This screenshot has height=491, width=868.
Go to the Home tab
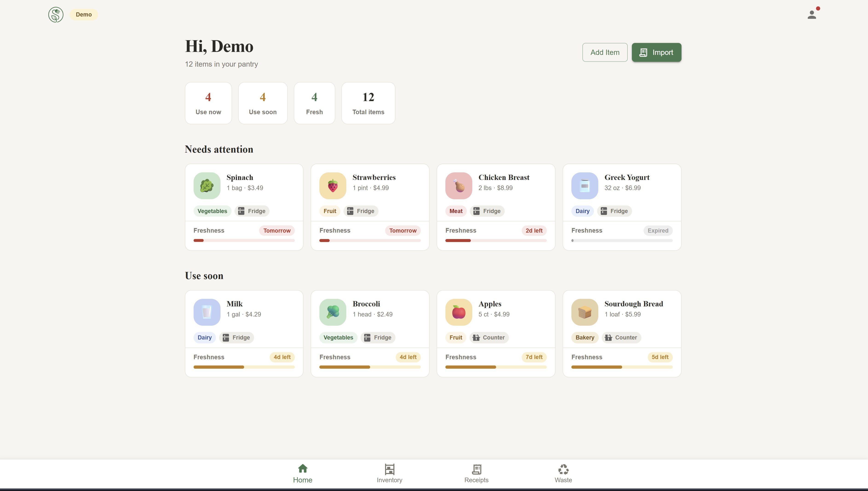303,474
